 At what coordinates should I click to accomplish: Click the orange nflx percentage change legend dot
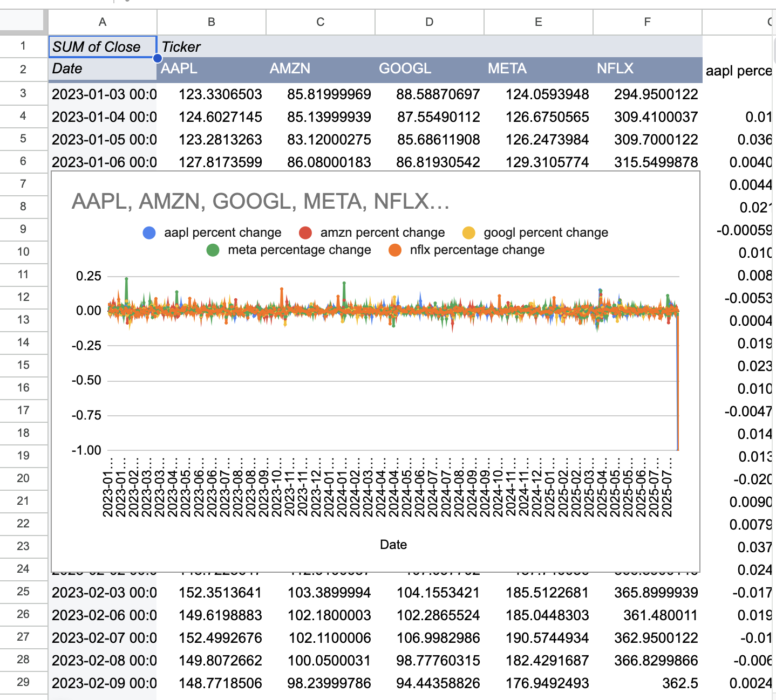click(x=395, y=250)
